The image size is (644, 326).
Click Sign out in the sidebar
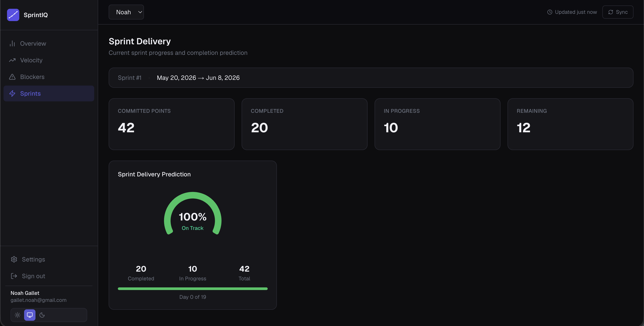pyautogui.click(x=49, y=276)
